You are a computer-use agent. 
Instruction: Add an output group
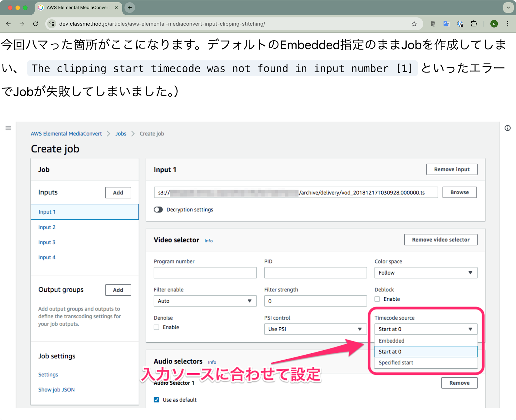[x=118, y=290]
